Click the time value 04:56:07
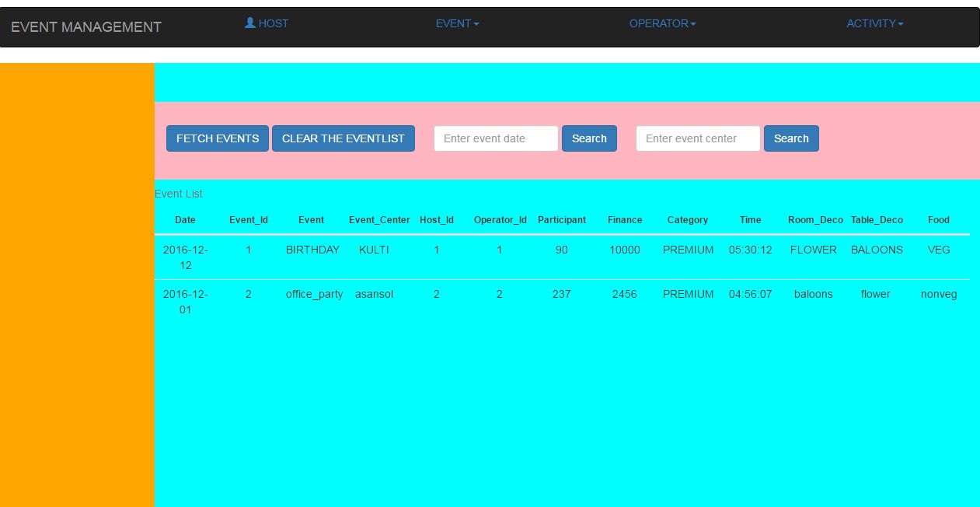 pyautogui.click(x=751, y=294)
